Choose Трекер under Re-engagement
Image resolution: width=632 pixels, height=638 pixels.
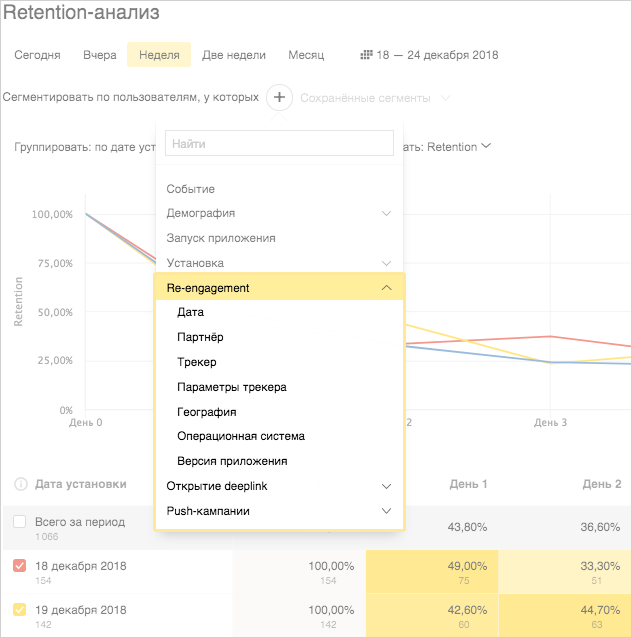click(197, 362)
